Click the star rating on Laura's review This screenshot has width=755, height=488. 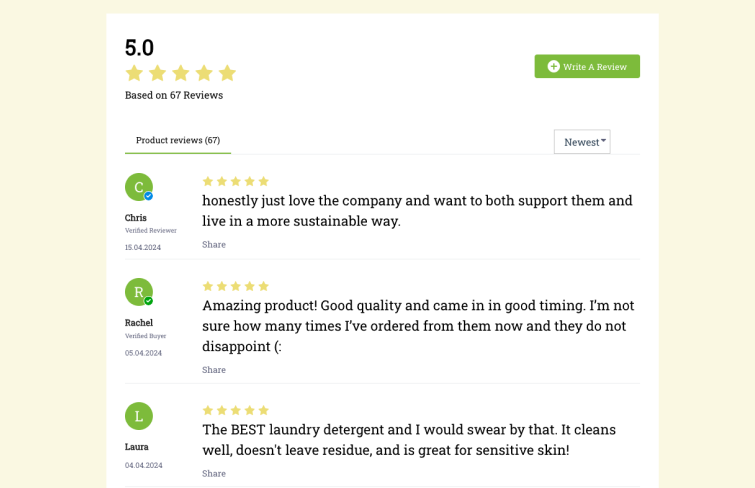pyautogui.click(x=235, y=410)
